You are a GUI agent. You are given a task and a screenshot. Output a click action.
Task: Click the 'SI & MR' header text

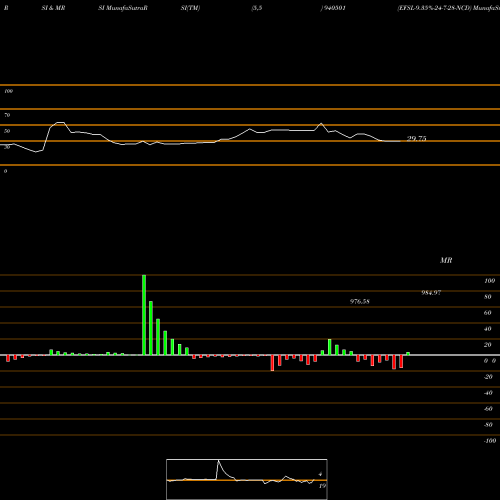coord(53,8)
